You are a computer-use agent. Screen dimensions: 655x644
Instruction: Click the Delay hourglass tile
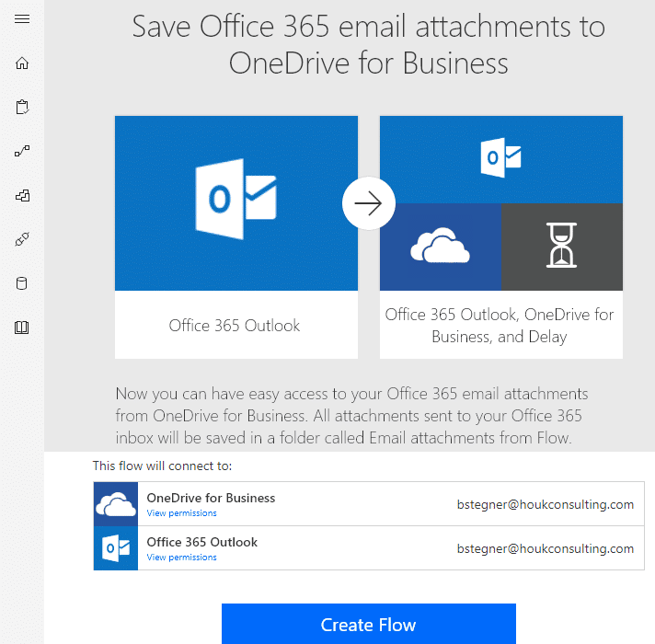point(562,247)
